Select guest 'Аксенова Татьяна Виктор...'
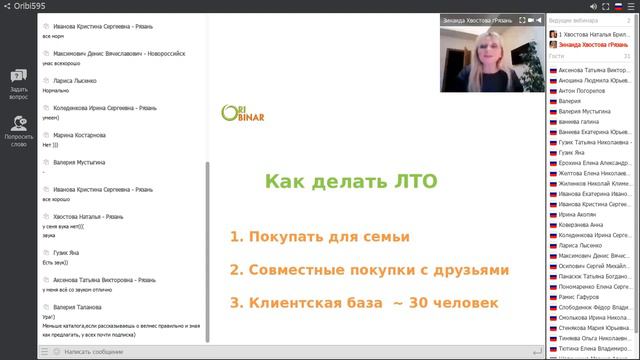The width and height of the screenshot is (640, 360). [590, 70]
